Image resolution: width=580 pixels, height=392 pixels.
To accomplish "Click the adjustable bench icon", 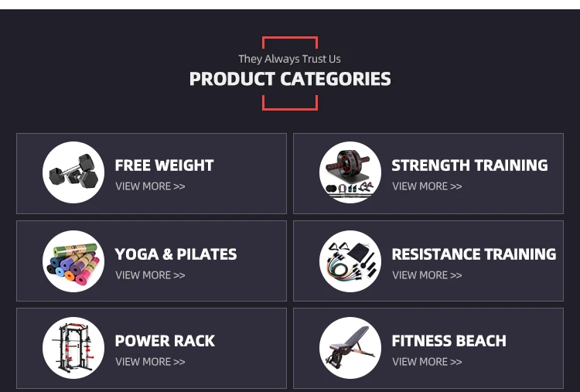I will 350,348.
